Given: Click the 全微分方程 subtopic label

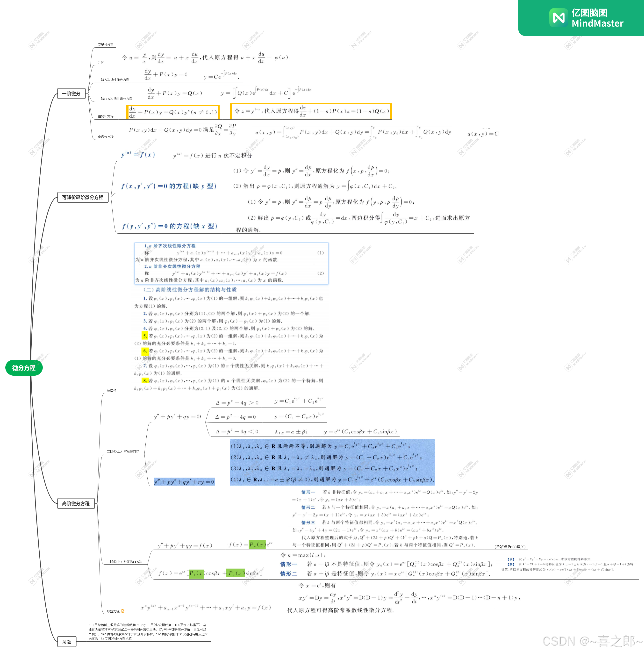Looking at the screenshot, I should [106, 137].
